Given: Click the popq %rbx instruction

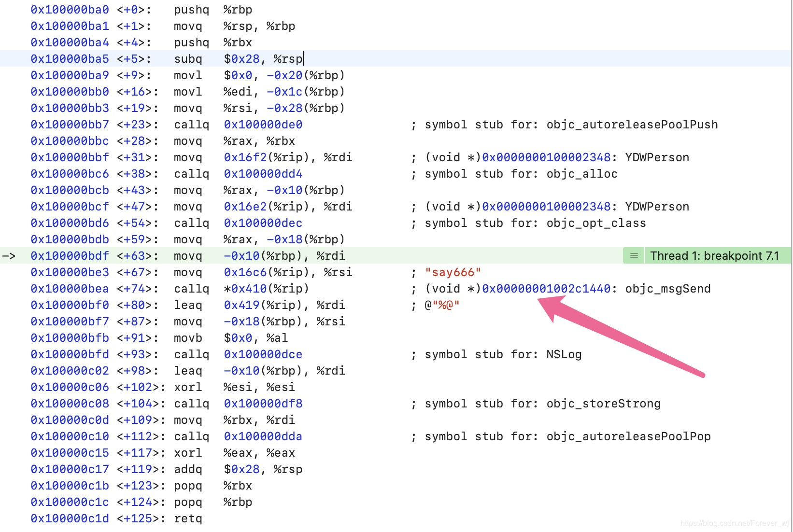Looking at the screenshot, I should [213, 486].
